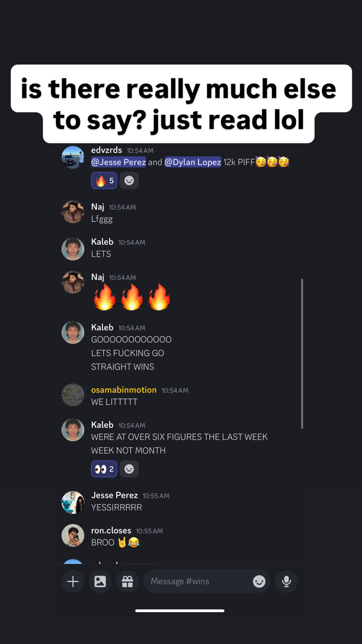Open emoji picker in message field
The image size is (362, 644).
tap(259, 581)
